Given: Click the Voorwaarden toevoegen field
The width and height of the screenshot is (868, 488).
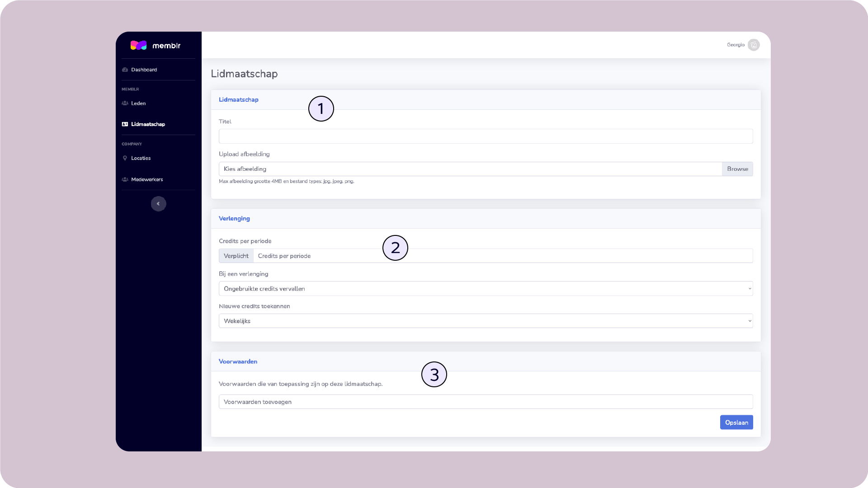Looking at the screenshot, I should pos(486,402).
